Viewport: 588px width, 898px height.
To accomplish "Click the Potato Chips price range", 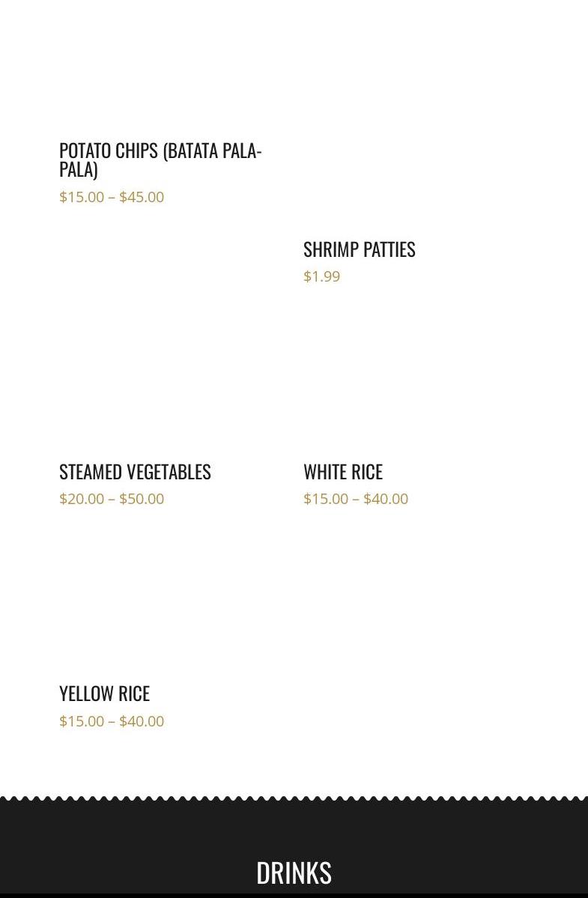I will 112,197.
